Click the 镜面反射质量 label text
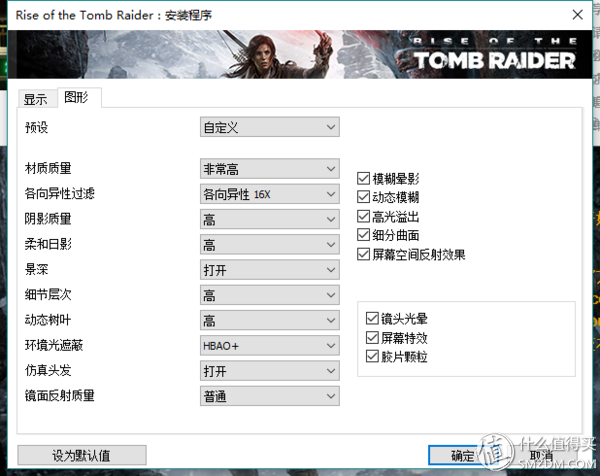 point(59,396)
